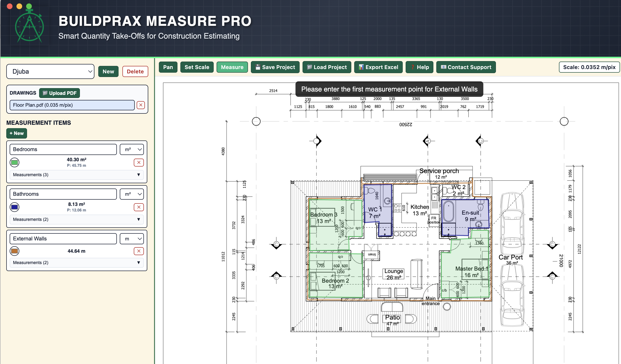Load an existing project

pos(327,67)
